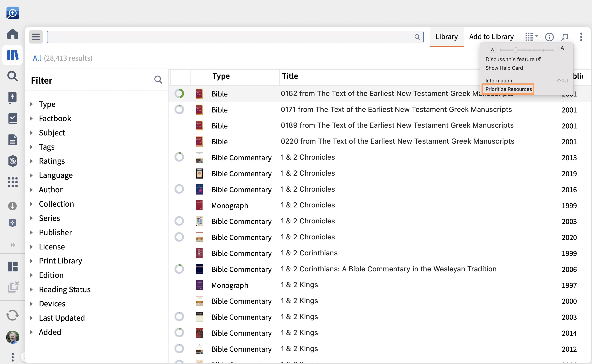Viewport: 592px width, 364px height.
Task: Expand the Publisher filter
Action: (31, 232)
